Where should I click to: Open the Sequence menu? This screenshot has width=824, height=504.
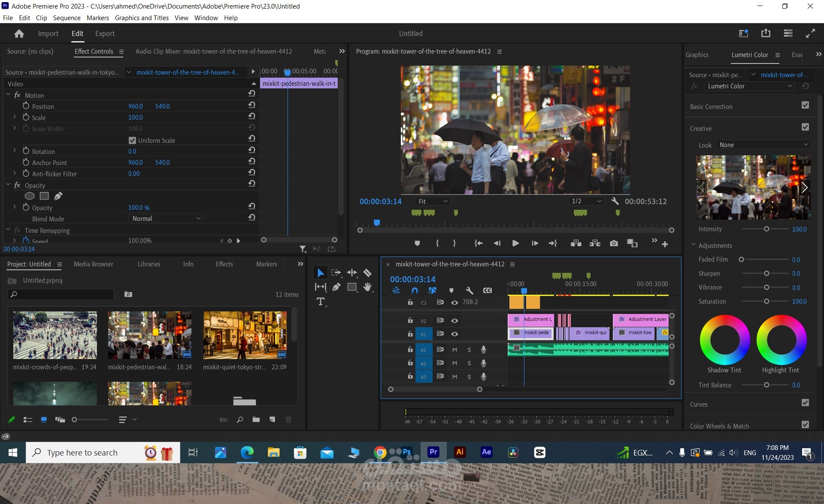67,18
